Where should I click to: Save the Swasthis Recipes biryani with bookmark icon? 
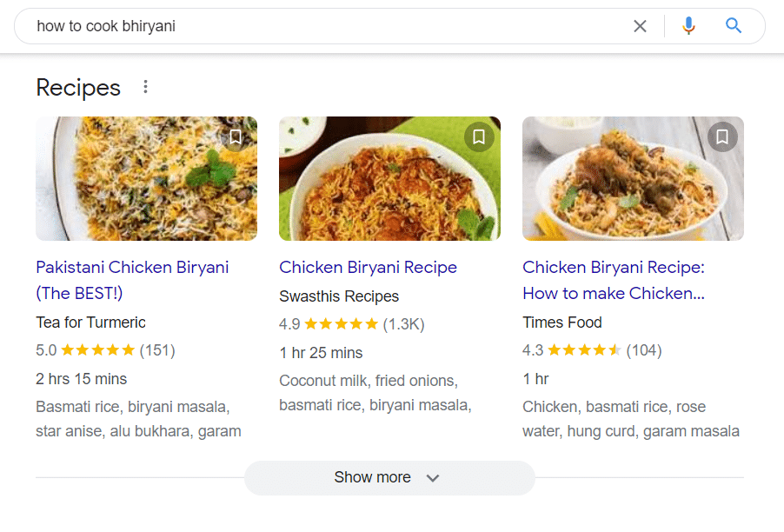pyautogui.click(x=479, y=136)
